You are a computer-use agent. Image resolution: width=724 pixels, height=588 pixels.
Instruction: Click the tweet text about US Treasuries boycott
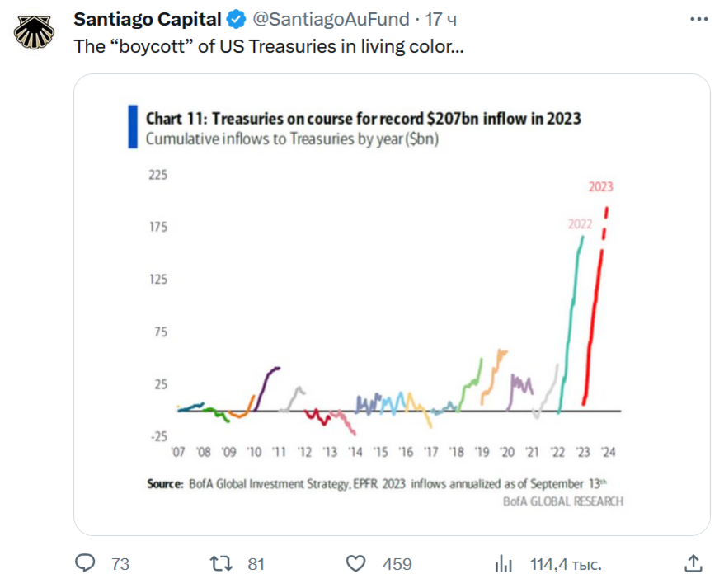click(269, 46)
